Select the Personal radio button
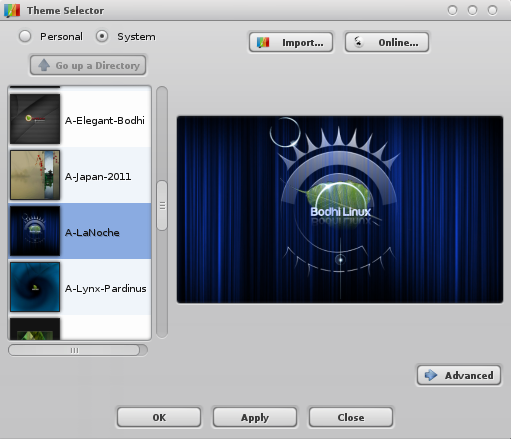The height and width of the screenshot is (439, 511). 25,36
